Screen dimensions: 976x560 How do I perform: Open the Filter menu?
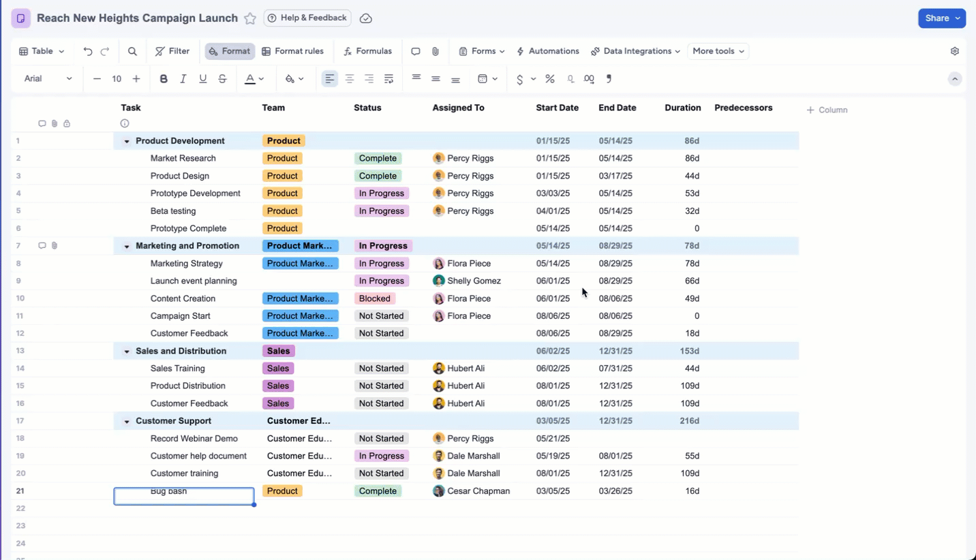coord(172,51)
